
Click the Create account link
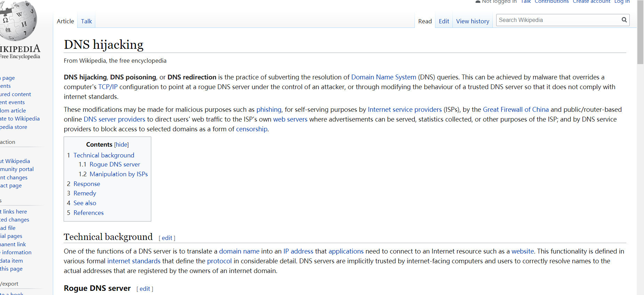pos(591,2)
